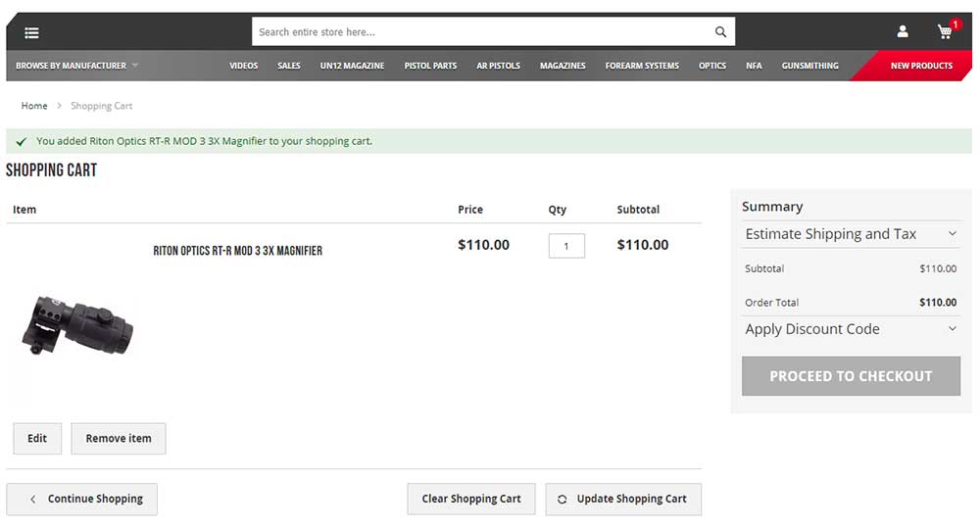Click refresh icon on Update Shopping Cart
The height and width of the screenshot is (528, 980).
click(x=562, y=500)
